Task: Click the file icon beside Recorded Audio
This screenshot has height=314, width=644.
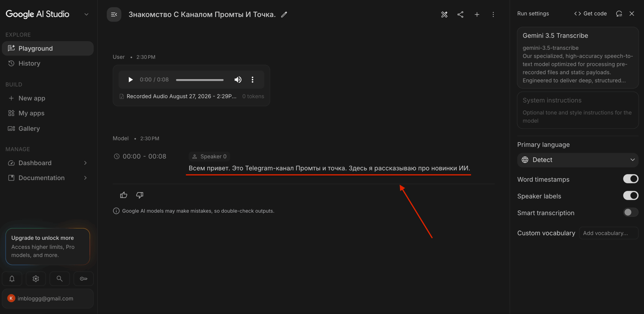Action: coord(122,96)
